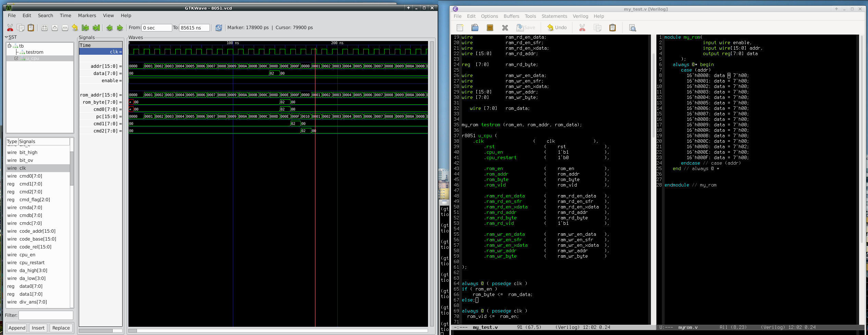868x335 pixels.
Task: Click the Paste clipboard icon in Emacs toolbar
Action: (x=613, y=28)
